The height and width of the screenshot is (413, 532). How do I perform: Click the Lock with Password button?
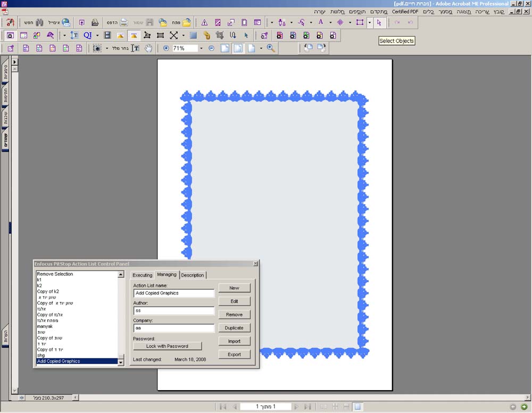coord(167,346)
